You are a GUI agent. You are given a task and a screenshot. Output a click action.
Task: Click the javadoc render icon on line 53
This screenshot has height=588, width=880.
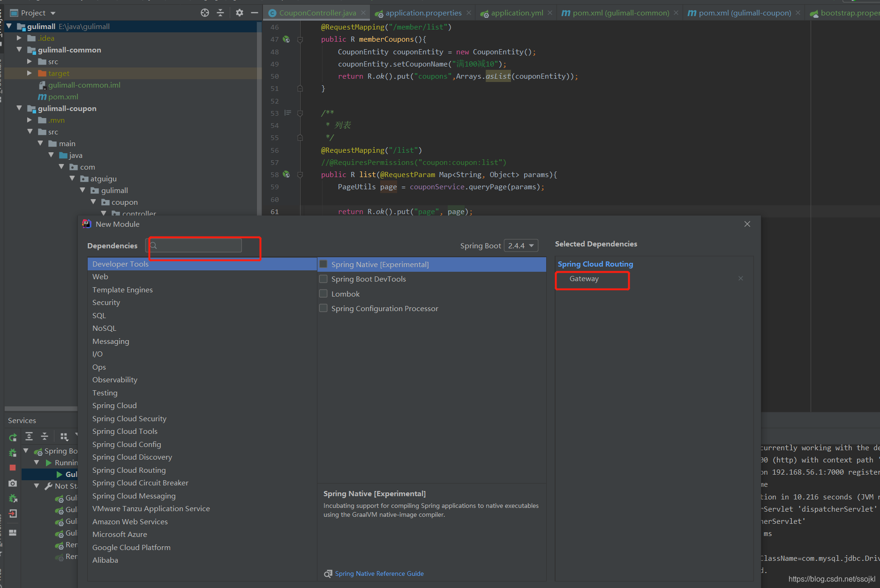pyautogui.click(x=288, y=113)
